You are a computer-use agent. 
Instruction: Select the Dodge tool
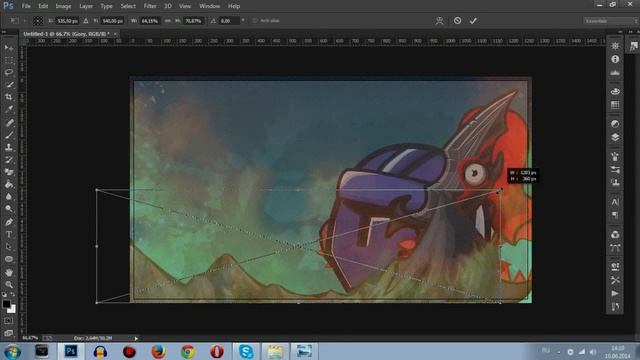pyautogui.click(x=9, y=209)
